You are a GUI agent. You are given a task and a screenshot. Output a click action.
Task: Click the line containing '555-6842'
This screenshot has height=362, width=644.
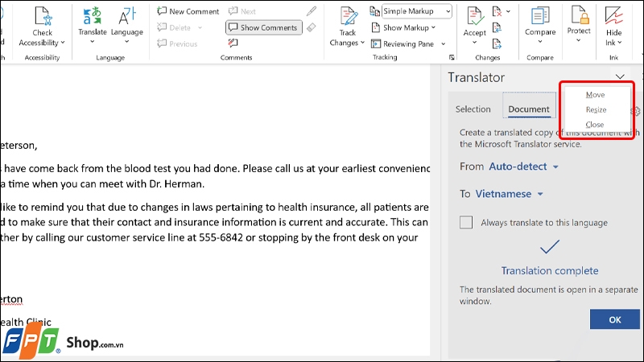click(x=209, y=237)
